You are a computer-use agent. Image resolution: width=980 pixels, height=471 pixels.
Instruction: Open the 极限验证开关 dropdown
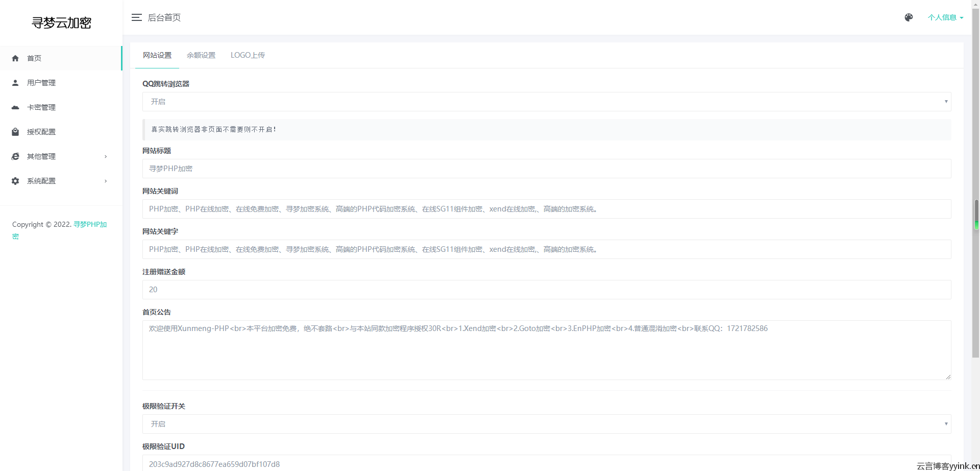point(546,424)
